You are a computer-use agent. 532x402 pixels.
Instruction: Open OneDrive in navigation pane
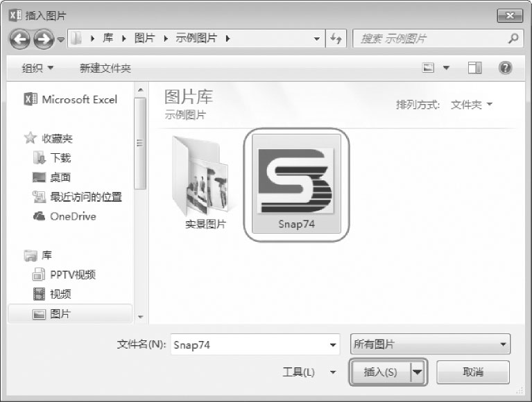[65, 216]
